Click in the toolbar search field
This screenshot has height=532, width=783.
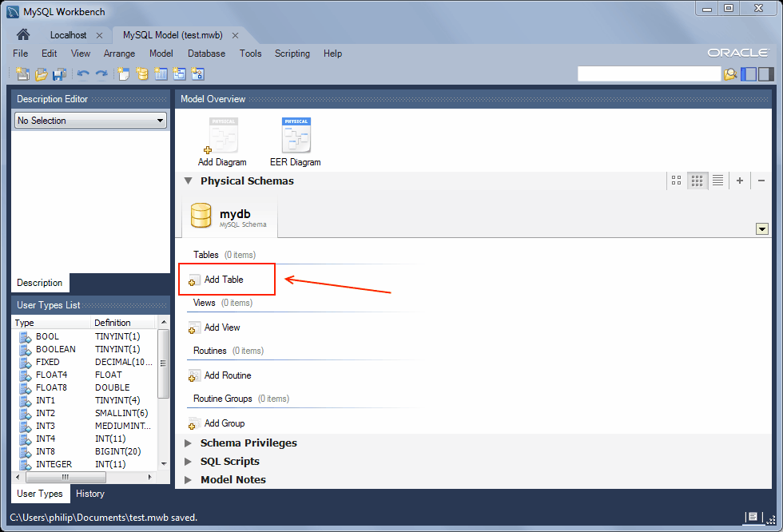[649, 73]
